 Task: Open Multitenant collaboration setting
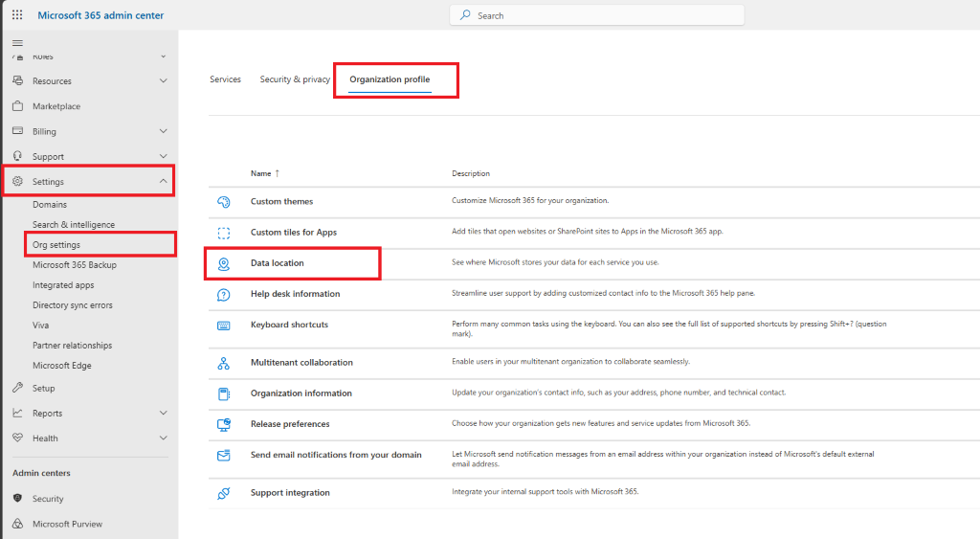click(301, 363)
